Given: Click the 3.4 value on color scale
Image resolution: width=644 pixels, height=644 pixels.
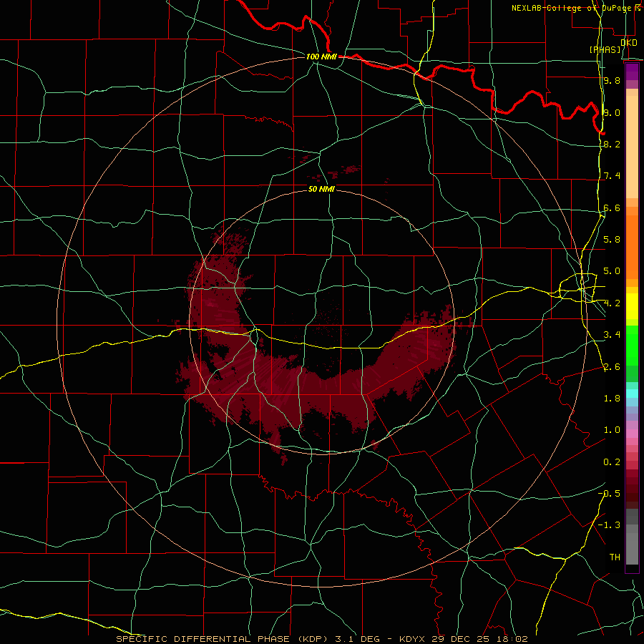Looking at the screenshot, I should pyautogui.click(x=612, y=335).
